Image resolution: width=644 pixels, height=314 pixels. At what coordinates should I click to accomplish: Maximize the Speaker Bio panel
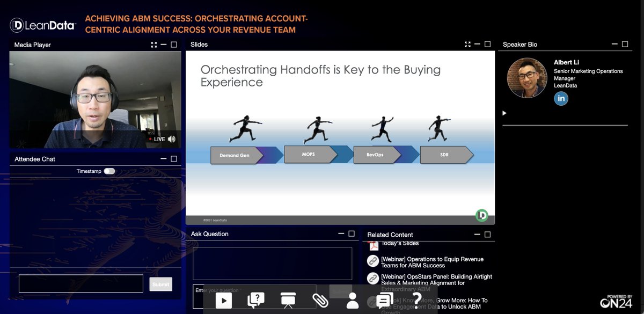(x=625, y=44)
